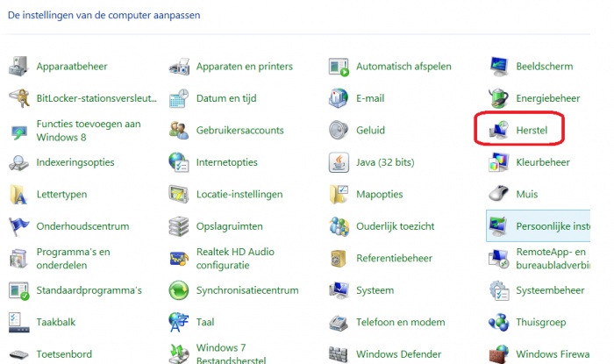Click the Datum en tijd link
The image size is (614, 364).
tap(226, 98)
